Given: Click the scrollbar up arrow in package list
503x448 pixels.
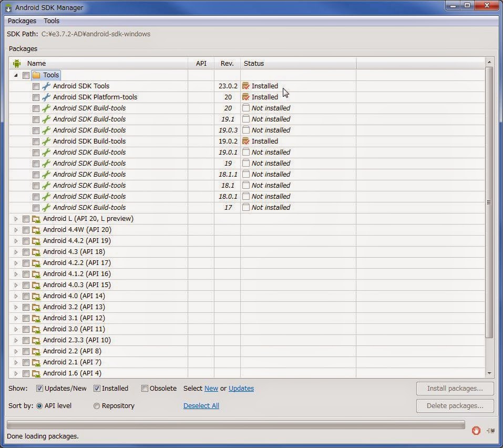Looking at the screenshot, I should click(489, 62).
